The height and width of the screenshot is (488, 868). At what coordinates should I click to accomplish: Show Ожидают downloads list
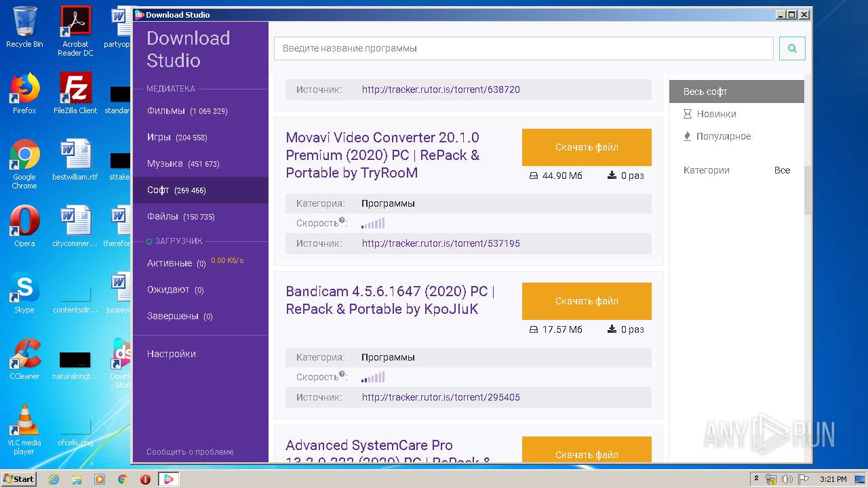(x=201, y=289)
